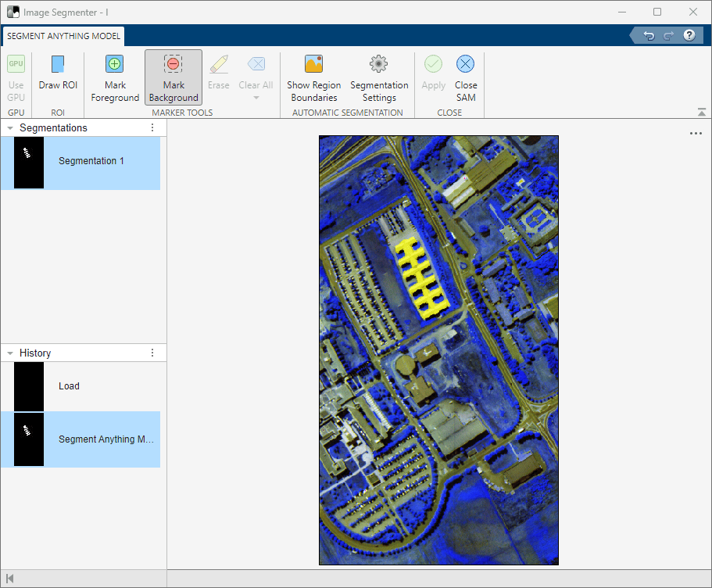Close the SAM tab with Close SAM
The width and height of the screenshot is (712, 588).
click(x=466, y=77)
